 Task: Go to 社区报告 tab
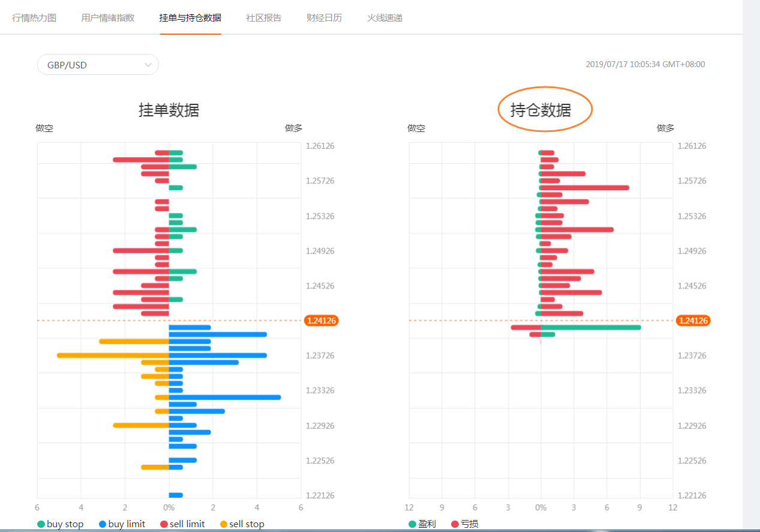coord(264,17)
